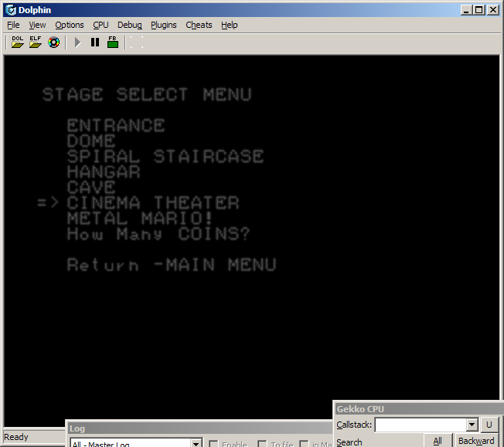Open the Options menu

tap(70, 25)
